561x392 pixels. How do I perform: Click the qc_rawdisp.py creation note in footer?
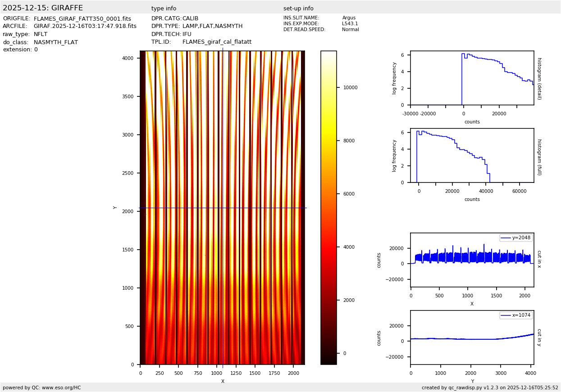point(490,387)
